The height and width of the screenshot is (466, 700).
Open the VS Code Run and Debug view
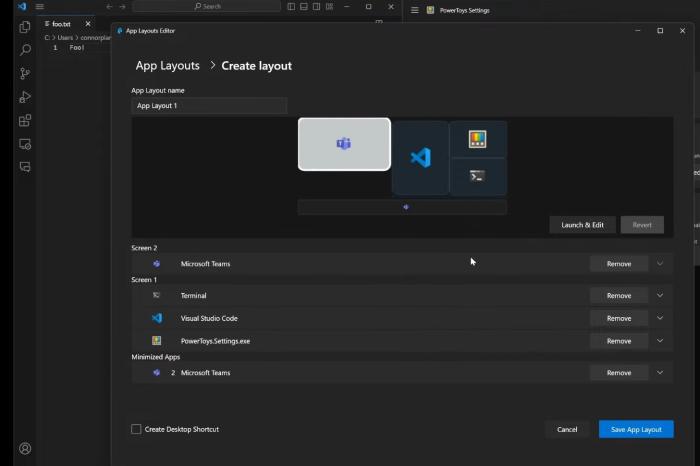click(x=25, y=97)
